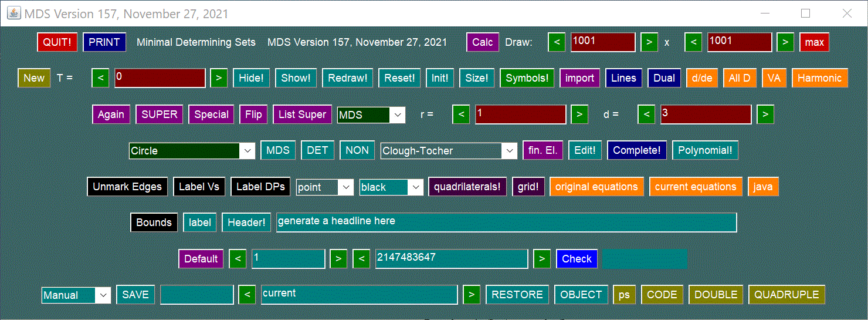Image resolution: width=868 pixels, height=320 pixels.
Task: Click the red QUIT! button
Action: (57, 42)
